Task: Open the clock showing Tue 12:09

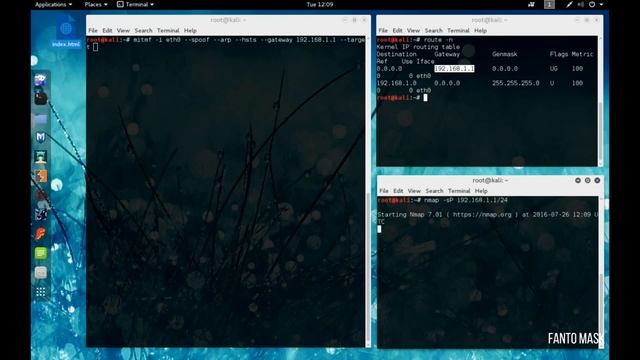Action: coord(320,4)
